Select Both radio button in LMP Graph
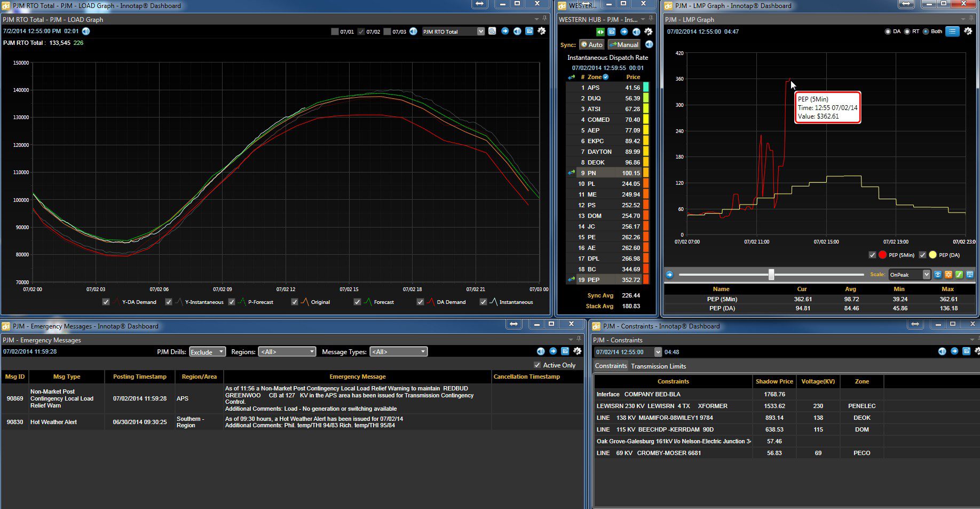Image resolution: width=980 pixels, height=509 pixels. click(x=926, y=32)
